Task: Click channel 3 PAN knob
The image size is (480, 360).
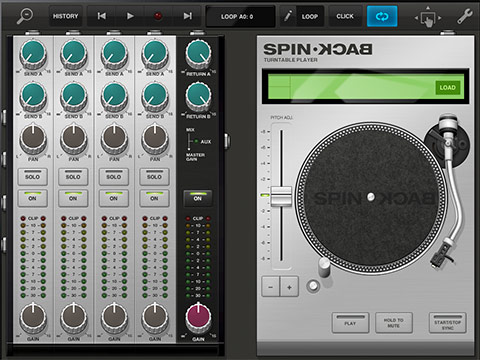Action: pyautogui.click(x=114, y=139)
